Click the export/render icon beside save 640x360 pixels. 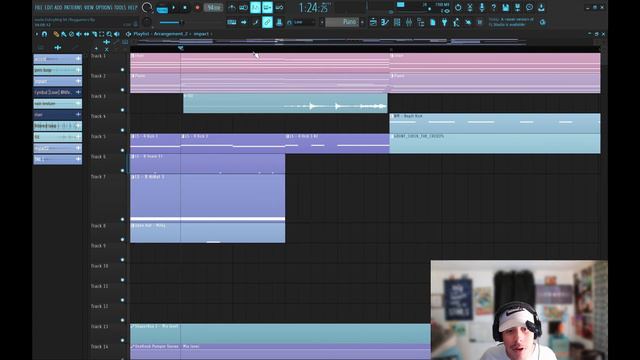(x=517, y=7)
